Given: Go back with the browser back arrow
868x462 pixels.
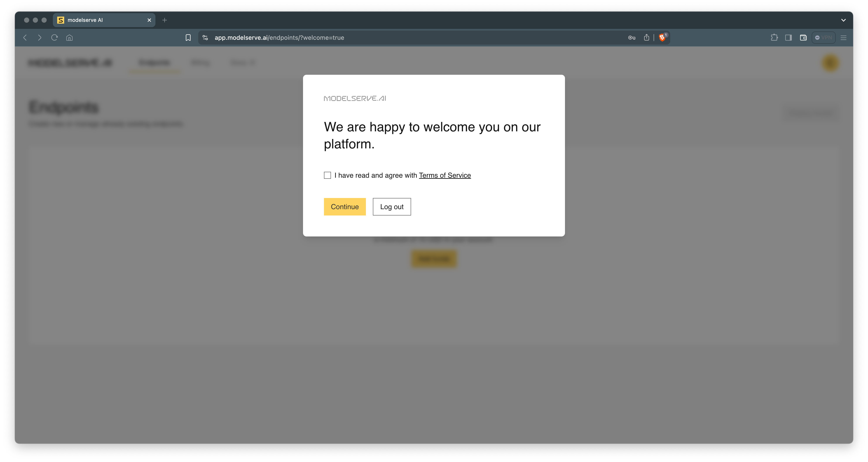Looking at the screenshot, I should [x=25, y=37].
